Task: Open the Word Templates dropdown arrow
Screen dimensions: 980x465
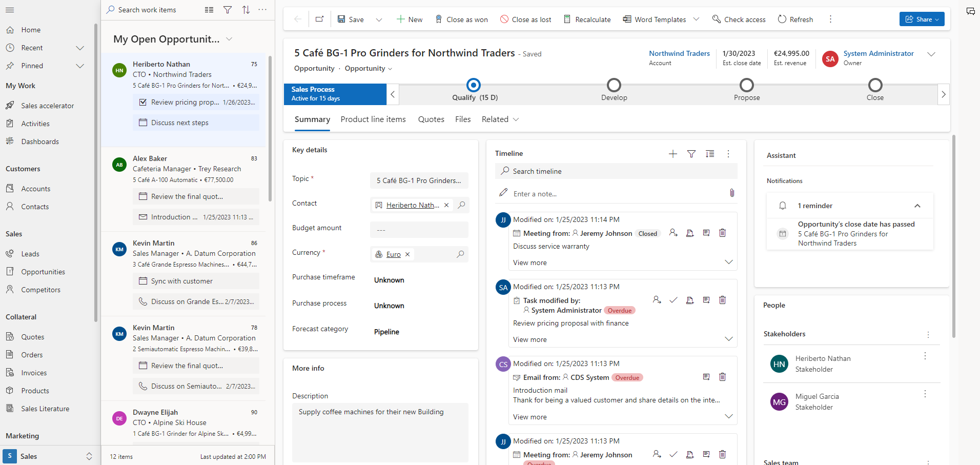Action: (696, 19)
